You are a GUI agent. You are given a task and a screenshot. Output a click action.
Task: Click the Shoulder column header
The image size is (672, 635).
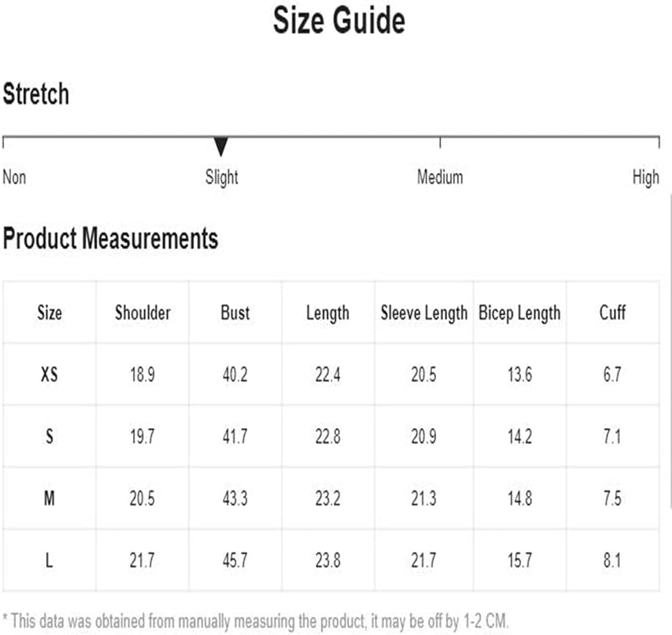(143, 313)
